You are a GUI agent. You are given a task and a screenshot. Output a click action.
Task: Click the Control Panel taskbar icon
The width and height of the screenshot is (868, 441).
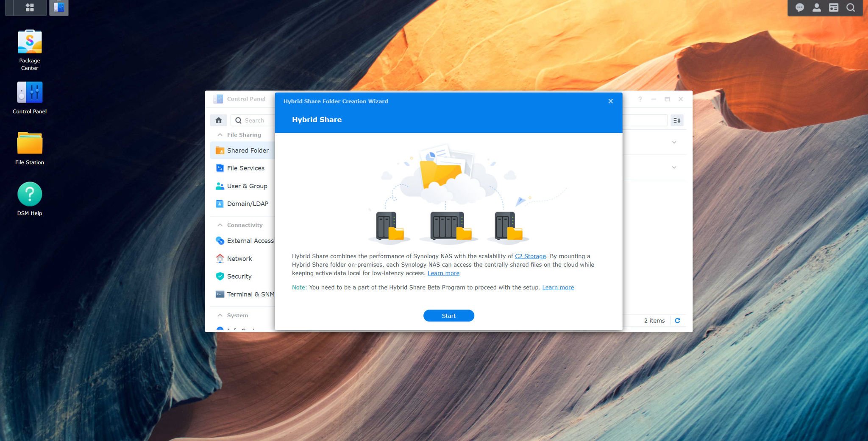pos(59,7)
